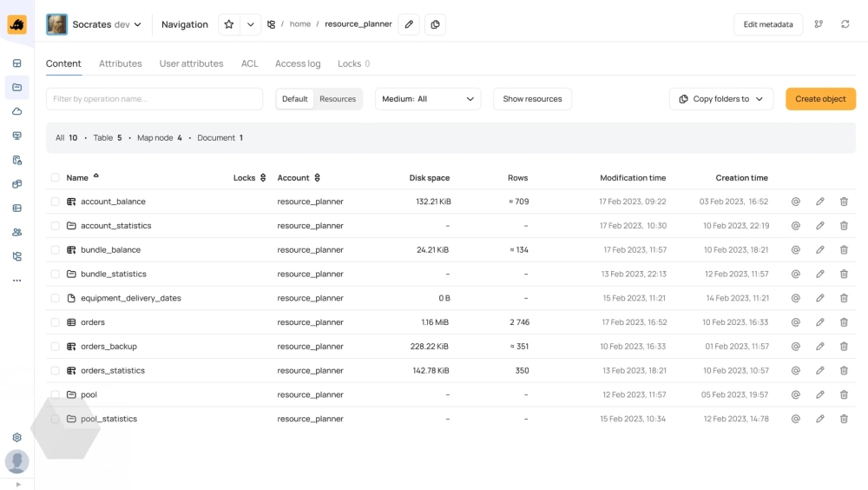Check the account_balance row checkbox
The image size is (868, 490).
coord(56,202)
